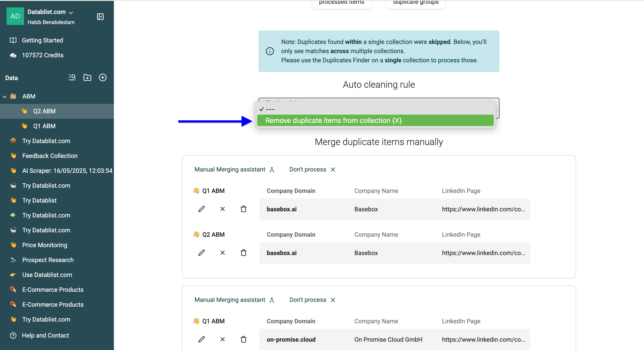
Task: Click merge icon in on-promise.cloud group
Action: pyautogui.click(x=272, y=300)
